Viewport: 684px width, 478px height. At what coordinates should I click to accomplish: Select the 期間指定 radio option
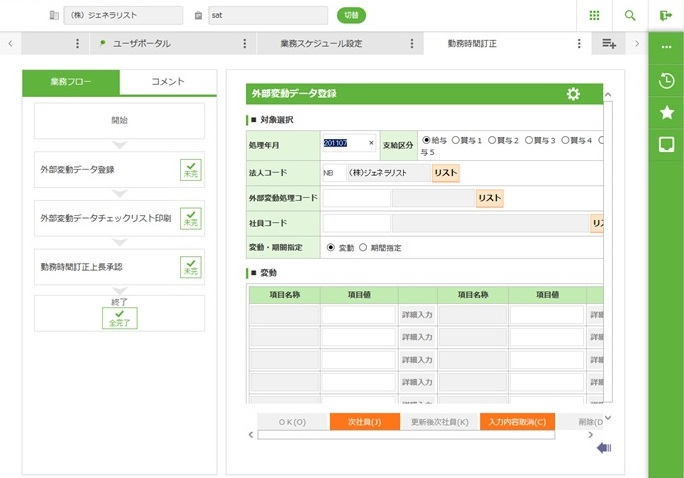click(x=364, y=247)
